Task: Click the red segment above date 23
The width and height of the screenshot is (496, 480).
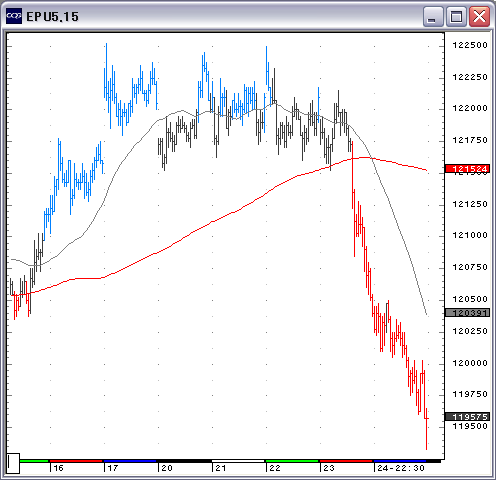Action: coord(346,461)
